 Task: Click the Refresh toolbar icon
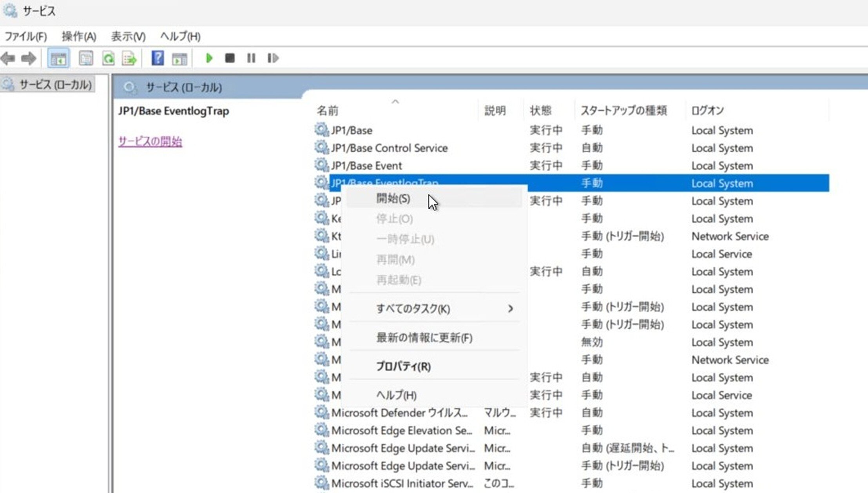[x=109, y=58]
